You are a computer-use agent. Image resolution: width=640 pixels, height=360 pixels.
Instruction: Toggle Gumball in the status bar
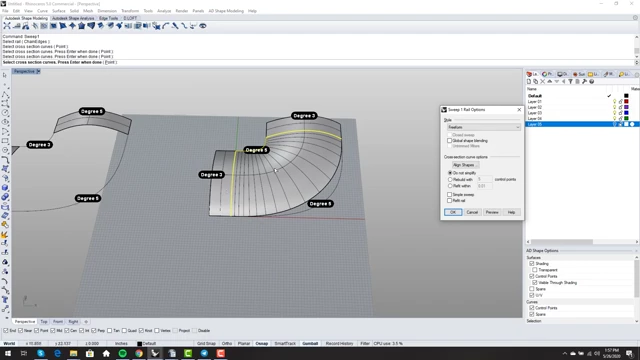click(310, 344)
